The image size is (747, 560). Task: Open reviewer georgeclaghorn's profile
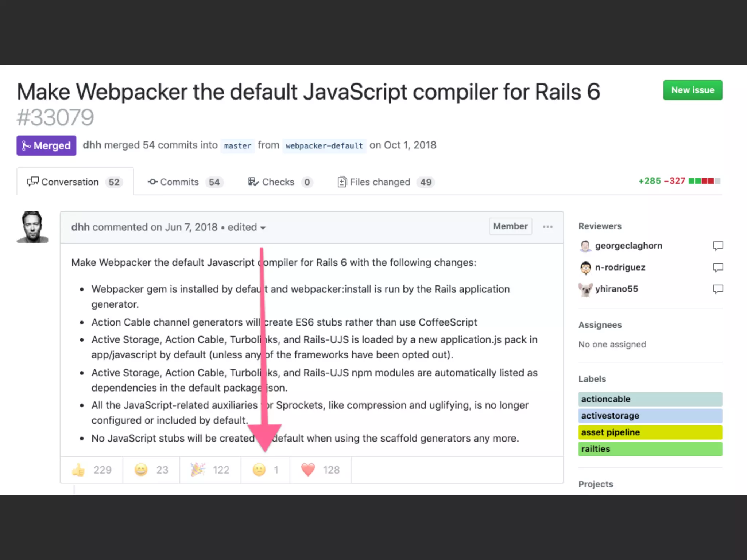point(628,246)
